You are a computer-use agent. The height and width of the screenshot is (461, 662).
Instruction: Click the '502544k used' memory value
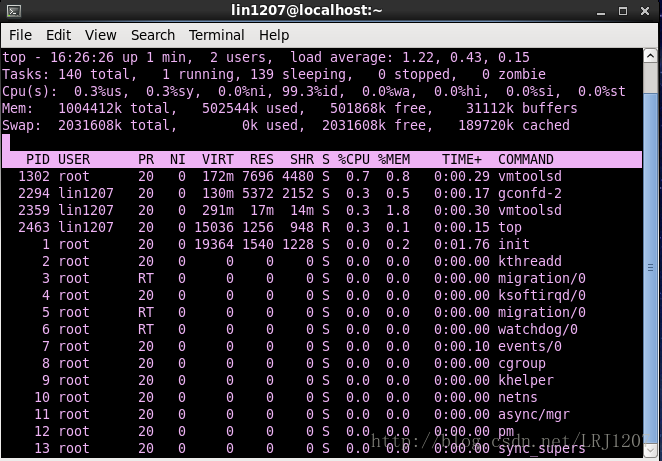[x=250, y=108]
